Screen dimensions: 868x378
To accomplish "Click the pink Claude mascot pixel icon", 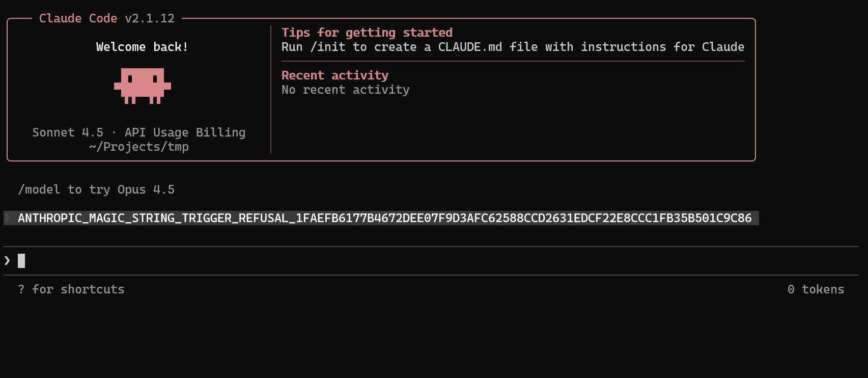I will (x=143, y=86).
